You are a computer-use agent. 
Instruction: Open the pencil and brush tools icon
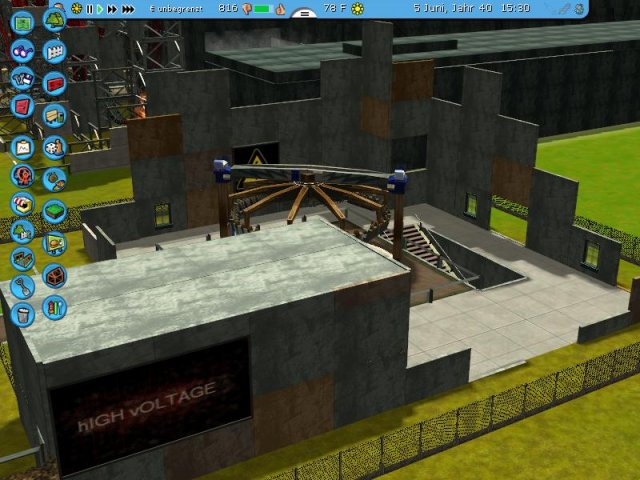pos(54,307)
